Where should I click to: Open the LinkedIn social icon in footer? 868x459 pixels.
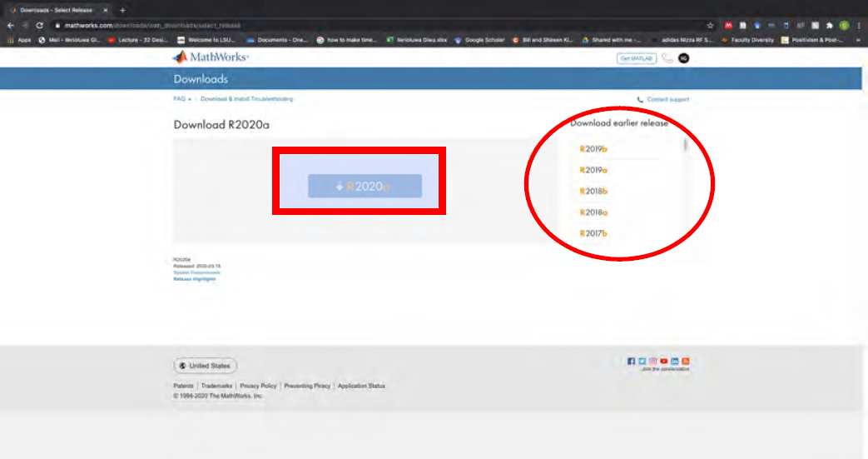[675, 362]
